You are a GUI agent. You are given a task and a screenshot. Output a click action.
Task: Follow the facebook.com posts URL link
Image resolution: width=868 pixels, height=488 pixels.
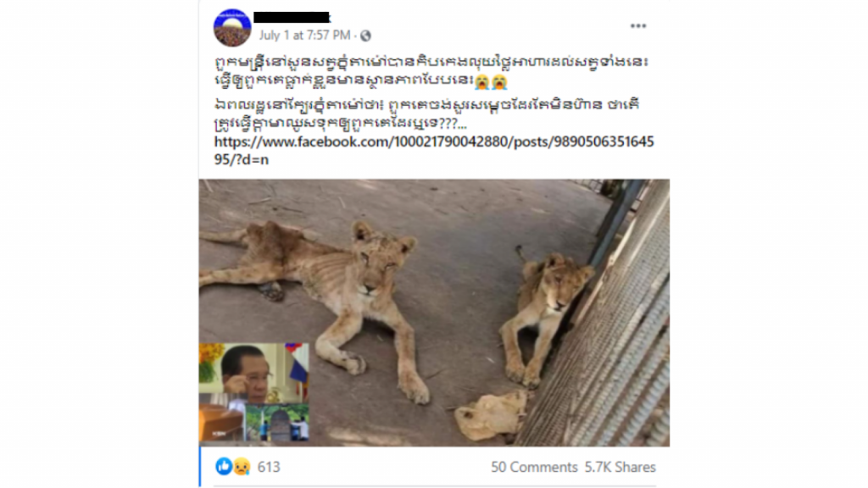pyautogui.click(x=434, y=151)
